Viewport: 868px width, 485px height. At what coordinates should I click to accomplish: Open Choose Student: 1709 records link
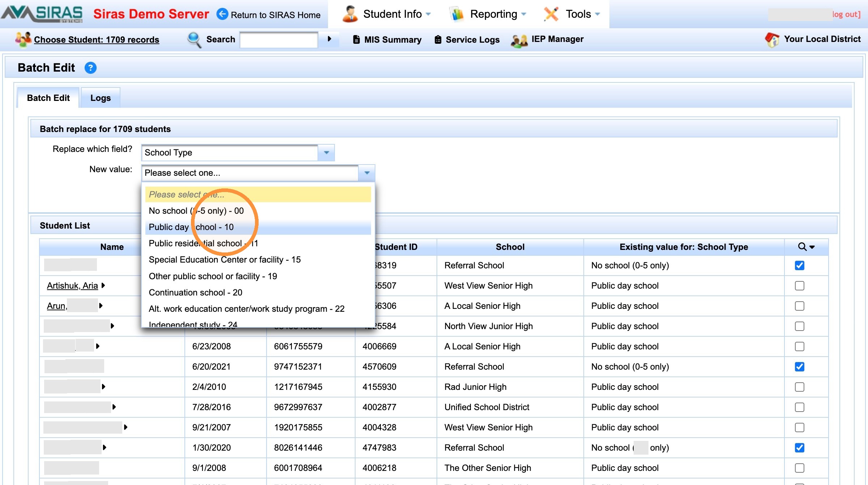pyautogui.click(x=97, y=39)
